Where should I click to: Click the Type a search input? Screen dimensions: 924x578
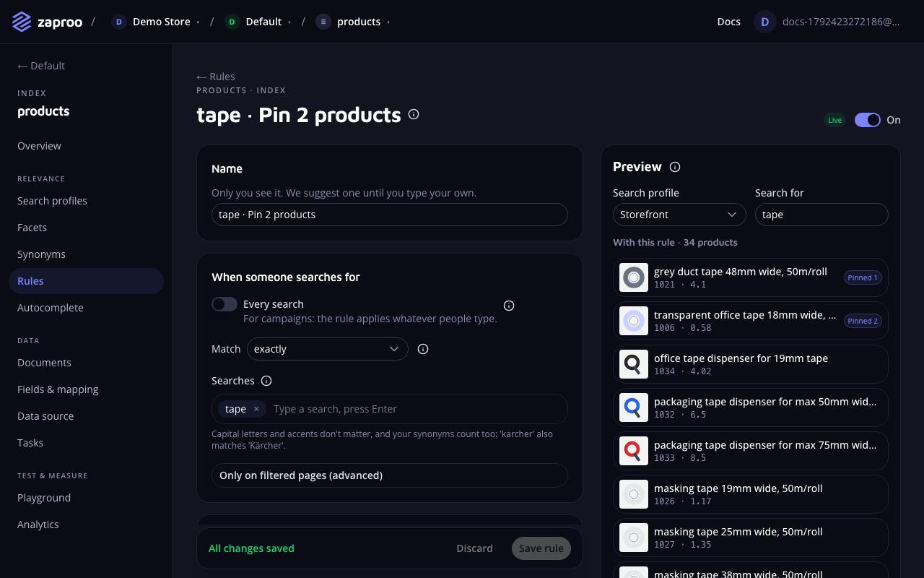click(x=417, y=409)
